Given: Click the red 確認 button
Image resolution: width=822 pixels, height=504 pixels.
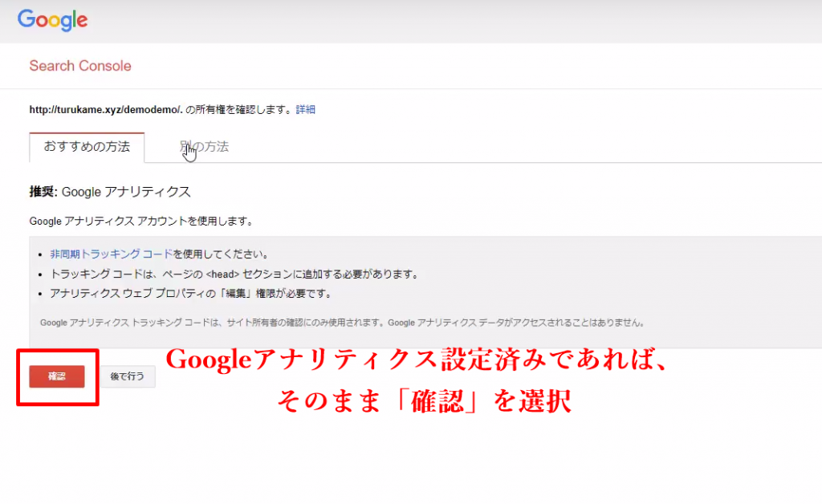Looking at the screenshot, I should [57, 376].
